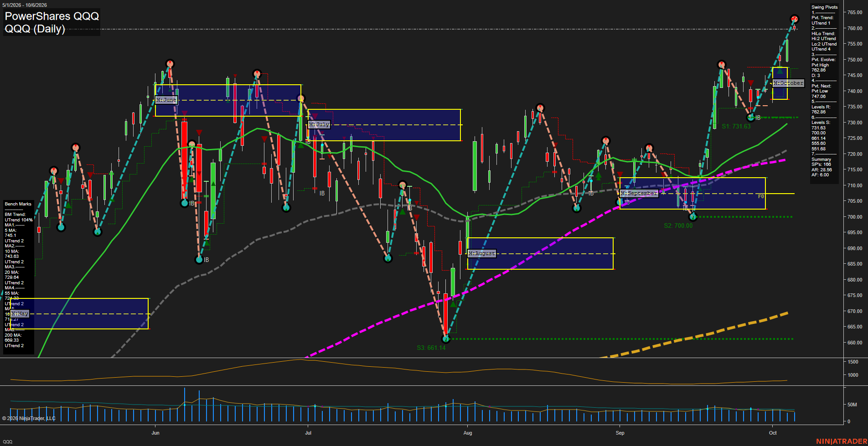The height and width of the screenshot is (446, 868).
Task: Click the 50M volume axis label
Action: pos(852,405)
